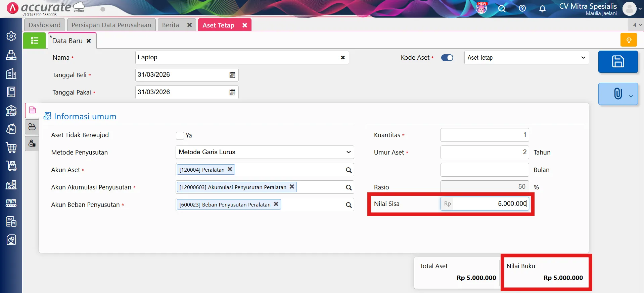Open the general ledger book sidebar icon

(11, 92)
